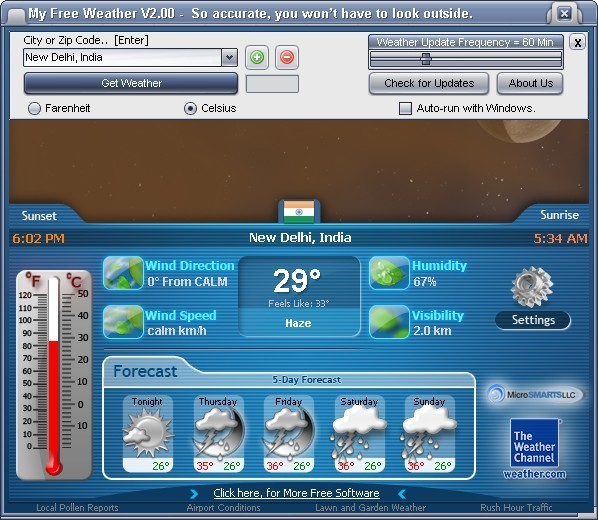The width and height of the screenshot is (598, 520).
Task: Click the red remove city icon
Action: click(287, 57)
